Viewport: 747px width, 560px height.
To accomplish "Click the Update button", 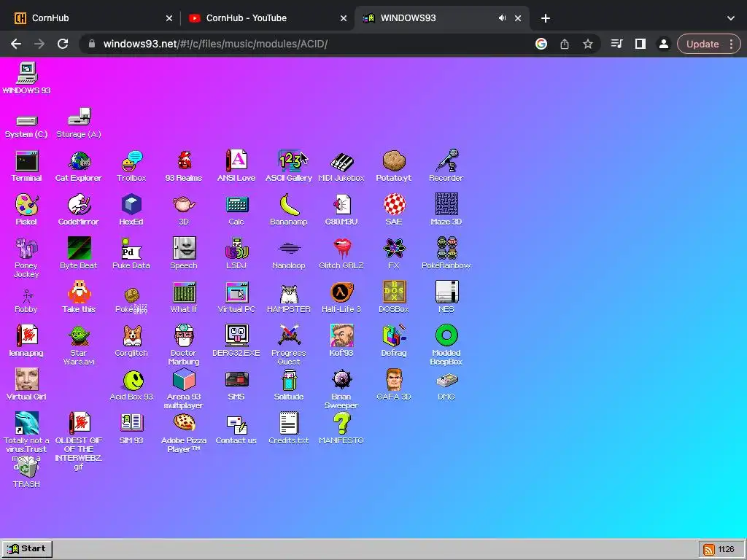I will point(703,44).
